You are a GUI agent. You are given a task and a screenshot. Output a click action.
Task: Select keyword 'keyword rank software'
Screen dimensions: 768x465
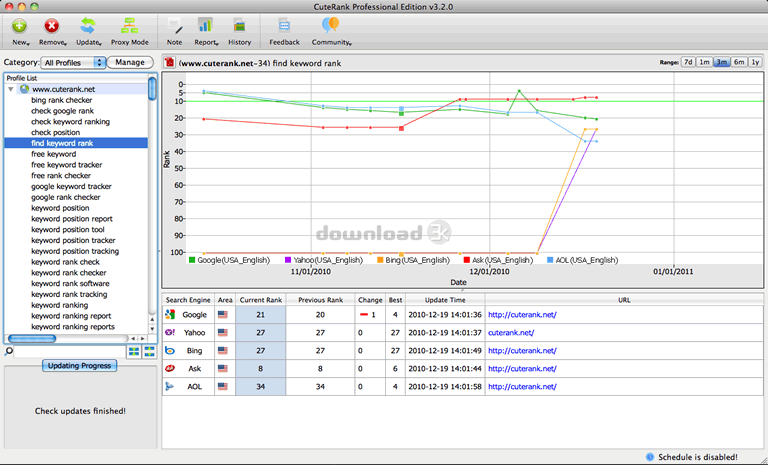(x=71, y=283)
